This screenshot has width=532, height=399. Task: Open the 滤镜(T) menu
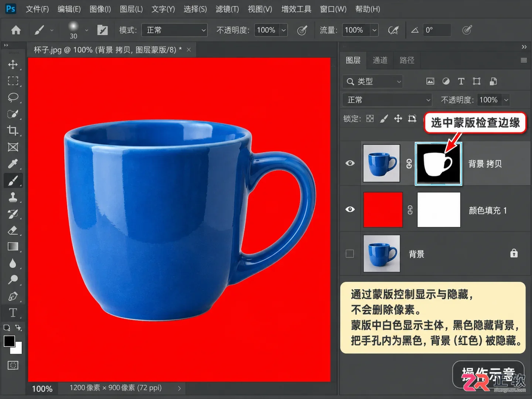227,9
